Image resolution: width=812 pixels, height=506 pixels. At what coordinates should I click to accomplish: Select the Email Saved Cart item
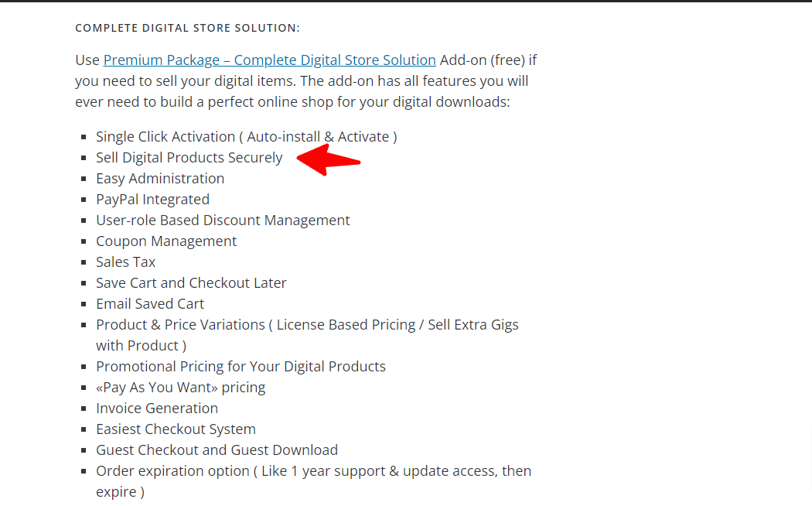pyautogui.click(x=150, y=303)
